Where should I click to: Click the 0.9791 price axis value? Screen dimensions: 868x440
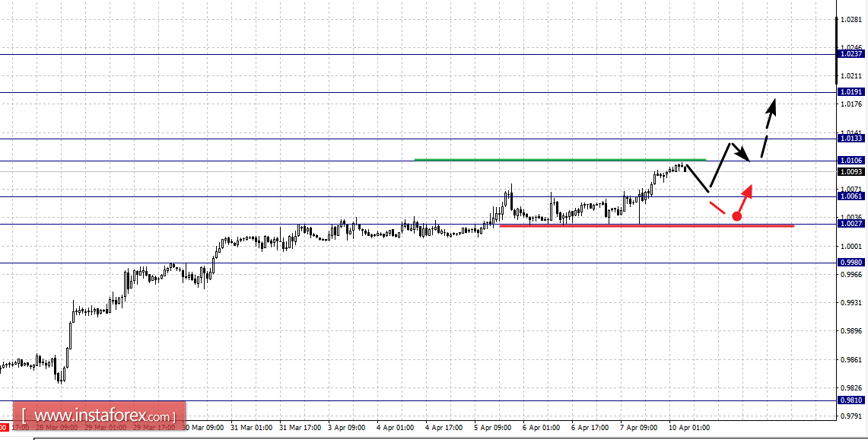click(x=851, y=416)
